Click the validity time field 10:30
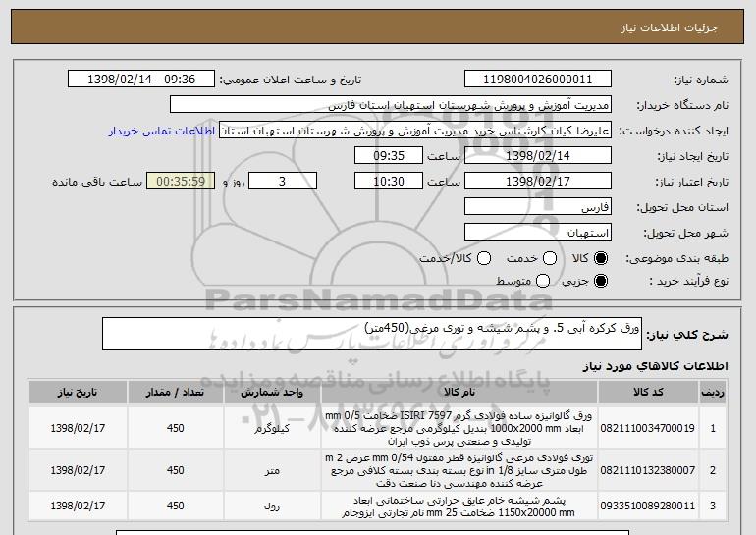 [389, 182]
